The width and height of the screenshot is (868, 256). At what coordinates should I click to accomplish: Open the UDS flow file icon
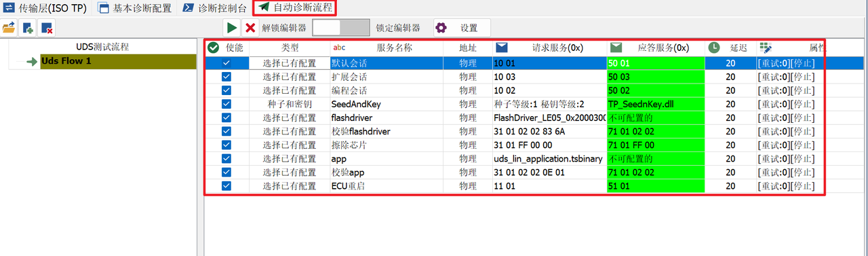pos(9,28)
